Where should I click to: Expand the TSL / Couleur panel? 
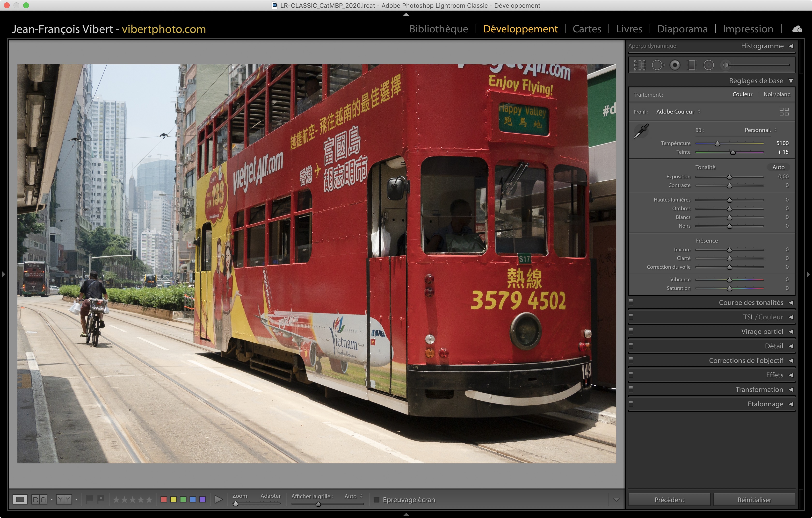click(763, 317)
